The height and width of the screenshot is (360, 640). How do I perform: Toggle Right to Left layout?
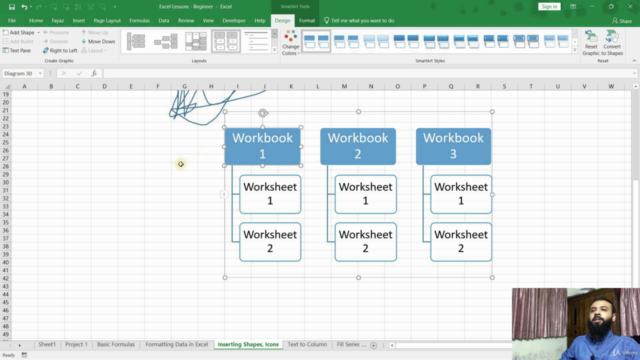tap(60, 51)
